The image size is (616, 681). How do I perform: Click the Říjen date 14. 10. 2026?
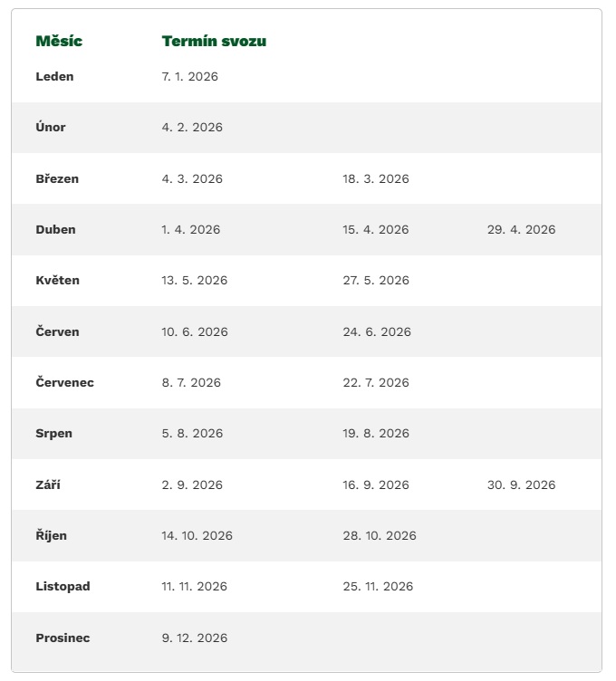point(197,535)
